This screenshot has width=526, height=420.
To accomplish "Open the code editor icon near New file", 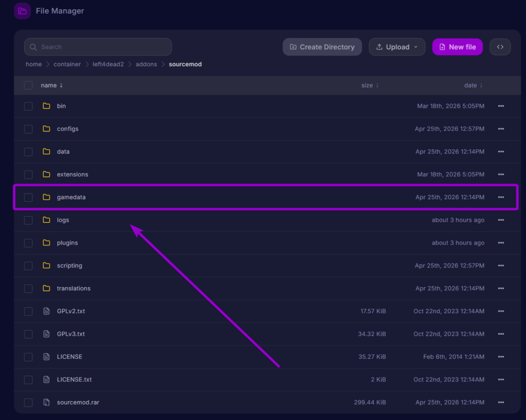I will tap(500, 46).
